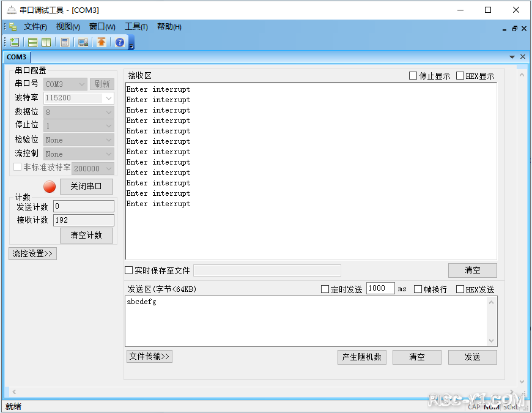Click the send area scrollbar down arrow

click(x=491, y=340)
